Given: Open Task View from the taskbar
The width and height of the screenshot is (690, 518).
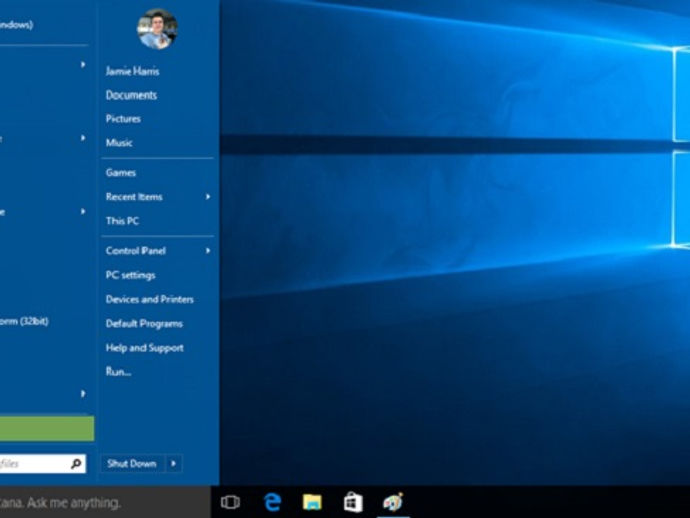Looking at the screenshot, I should (x=230, y=502).
